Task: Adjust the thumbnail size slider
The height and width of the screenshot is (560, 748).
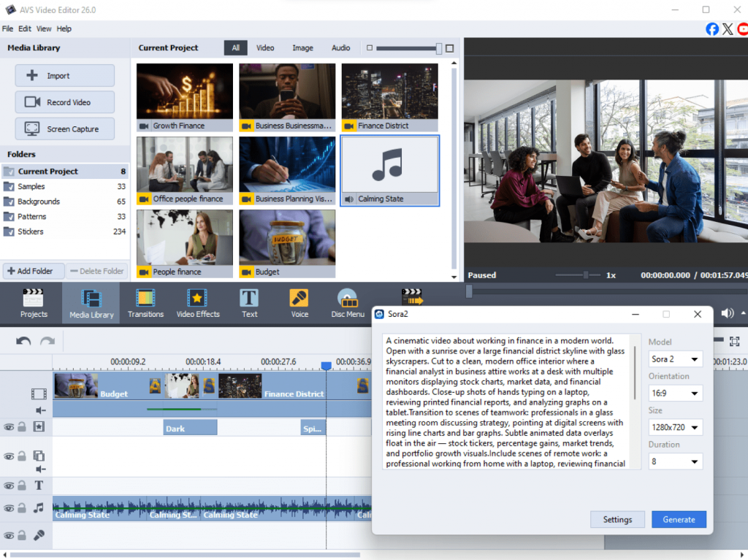Action: point(438,48)
